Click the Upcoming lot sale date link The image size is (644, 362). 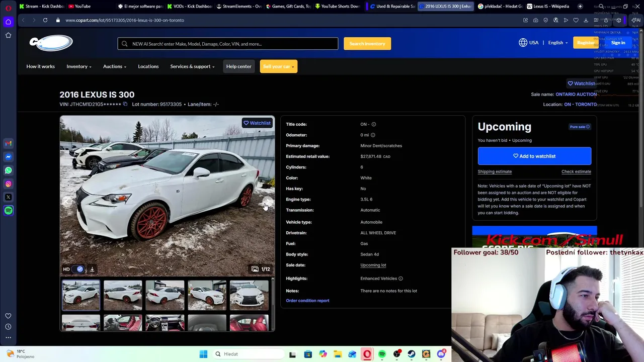[x=373, y=265]
